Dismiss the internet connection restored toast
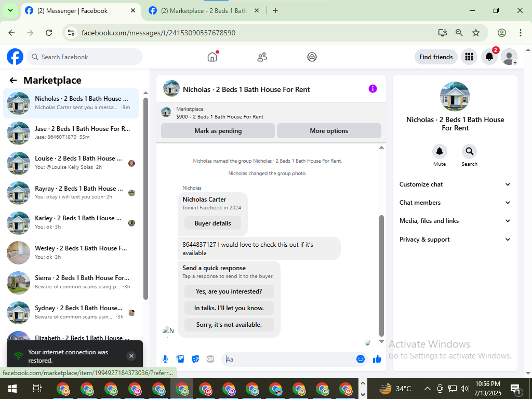This screenshot has height=399, width=532. (131, 356)
